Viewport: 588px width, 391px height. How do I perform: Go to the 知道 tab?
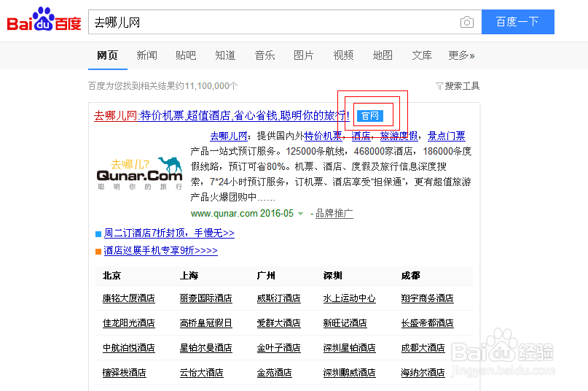(x=225, y=55)
